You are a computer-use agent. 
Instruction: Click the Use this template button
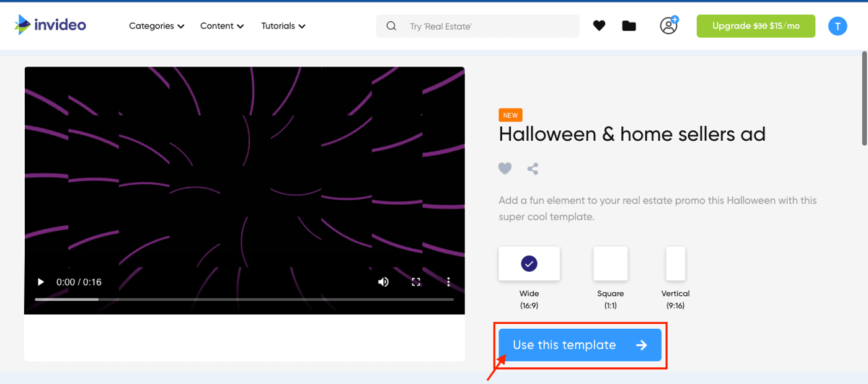(580, 344)
